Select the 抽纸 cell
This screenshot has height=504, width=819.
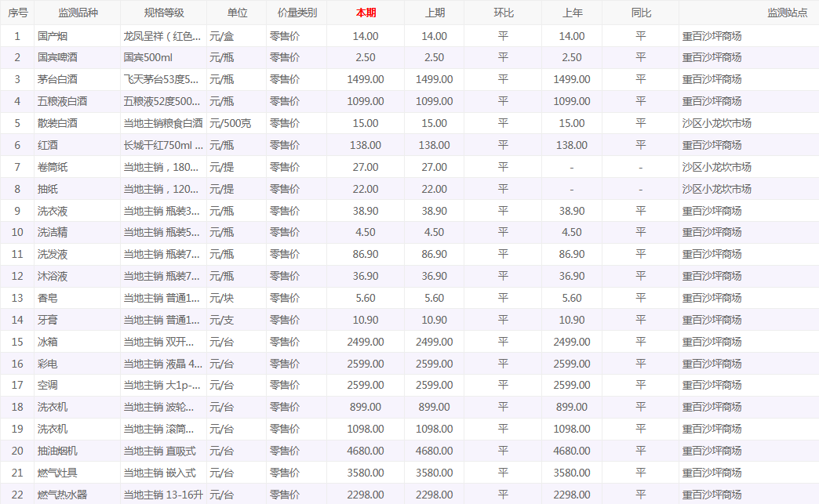pyautogui.click(x=48, y=189)
